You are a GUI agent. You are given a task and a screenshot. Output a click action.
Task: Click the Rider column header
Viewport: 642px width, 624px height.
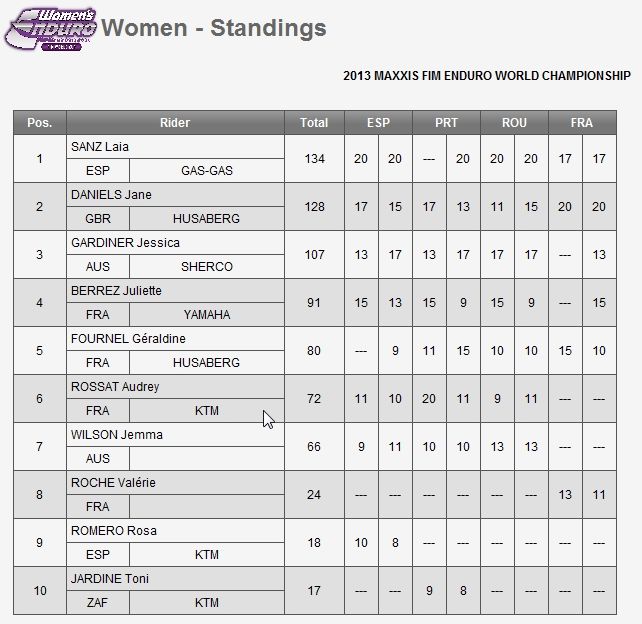(x=175, y=122)
